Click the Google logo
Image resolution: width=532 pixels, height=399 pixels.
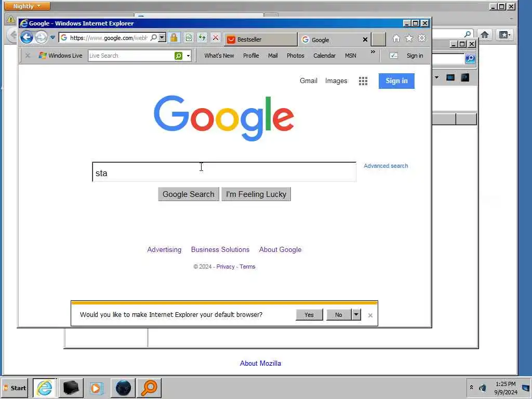coord(224,118)
